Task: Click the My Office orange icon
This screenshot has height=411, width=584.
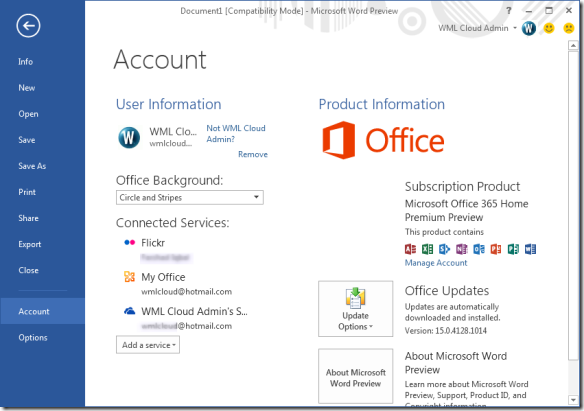Action: pyautogui.click(x=129, y=277)
